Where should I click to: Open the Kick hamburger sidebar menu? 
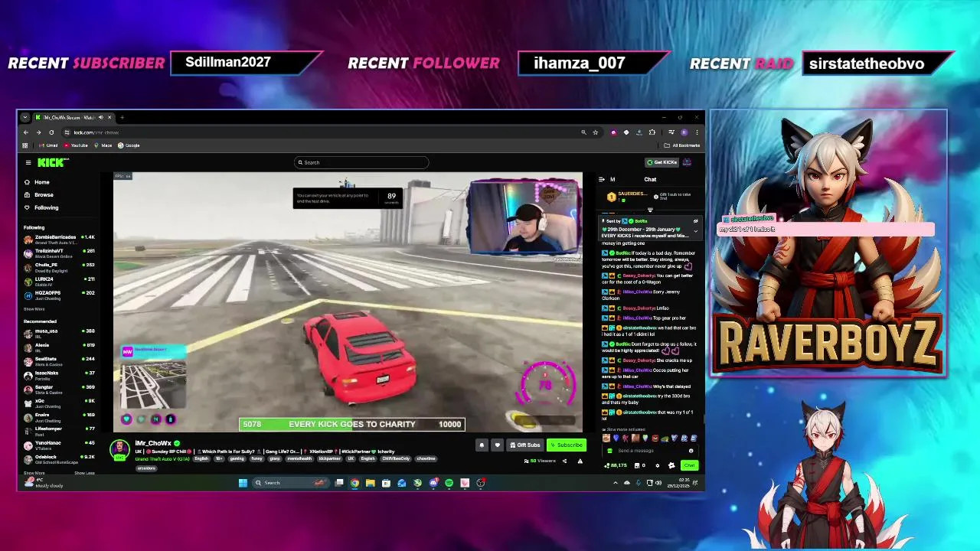(x=28, y=162)
